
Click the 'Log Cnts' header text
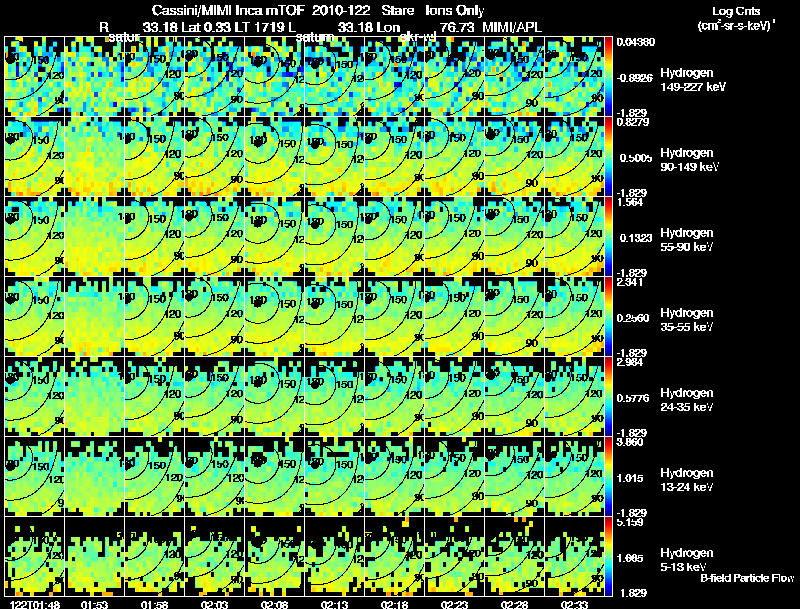pyautogui.click(x=736, y=11)
